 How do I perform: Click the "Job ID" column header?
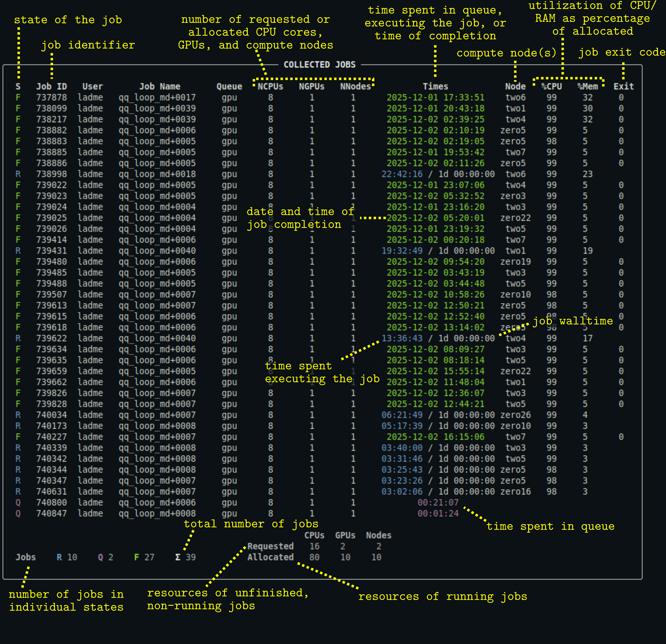(x=52, y=86)
